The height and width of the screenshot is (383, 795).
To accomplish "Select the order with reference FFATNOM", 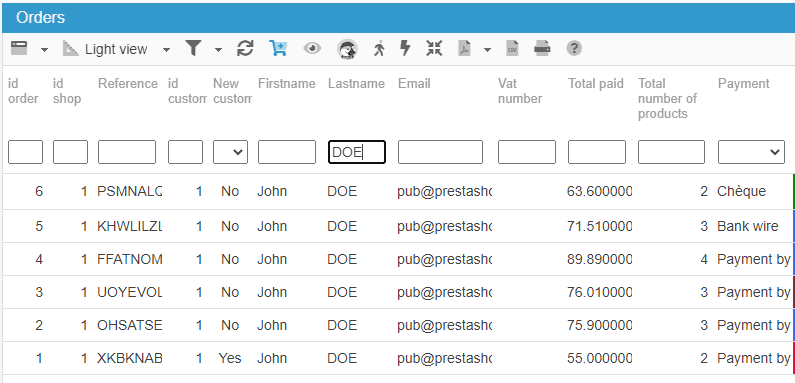I will [130, 259].
